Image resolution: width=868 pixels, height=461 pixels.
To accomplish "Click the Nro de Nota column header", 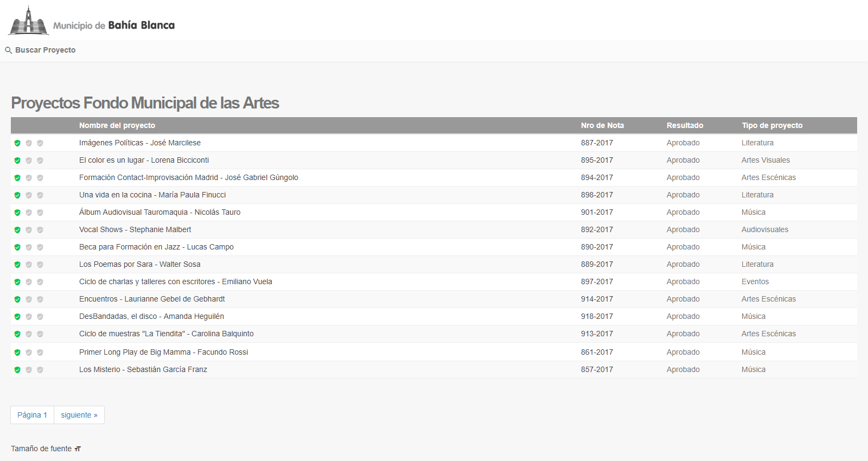I will (602, 125).
